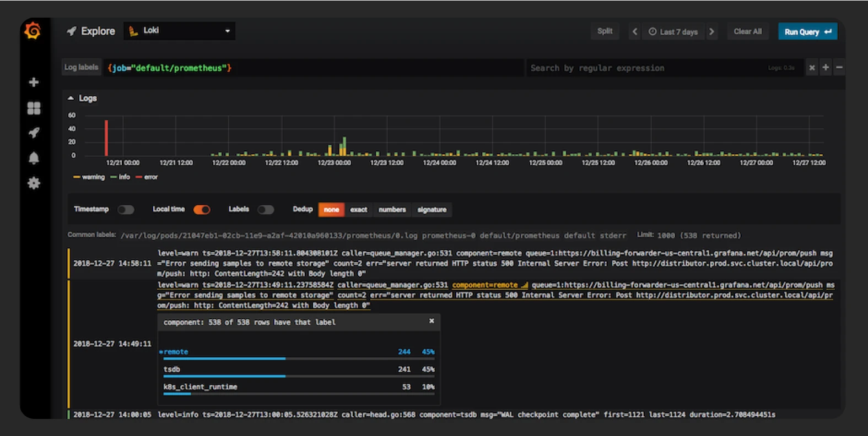The width and height of the screenshot is (868, 436).
Task: Open Dashboards grid icon in sidebar
Action: click(34, 108)
